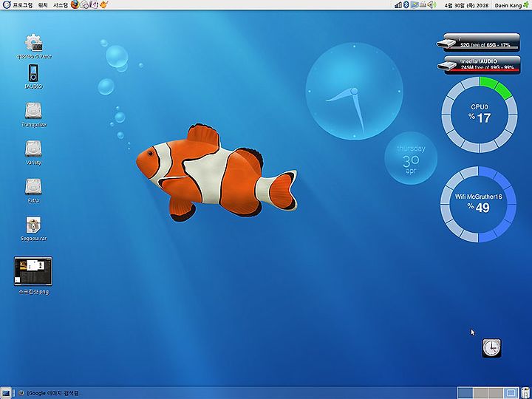The width and height of the screenshot is (532, 399).
Task: Click the analog clock bubble widget
Action: [354, 92]
